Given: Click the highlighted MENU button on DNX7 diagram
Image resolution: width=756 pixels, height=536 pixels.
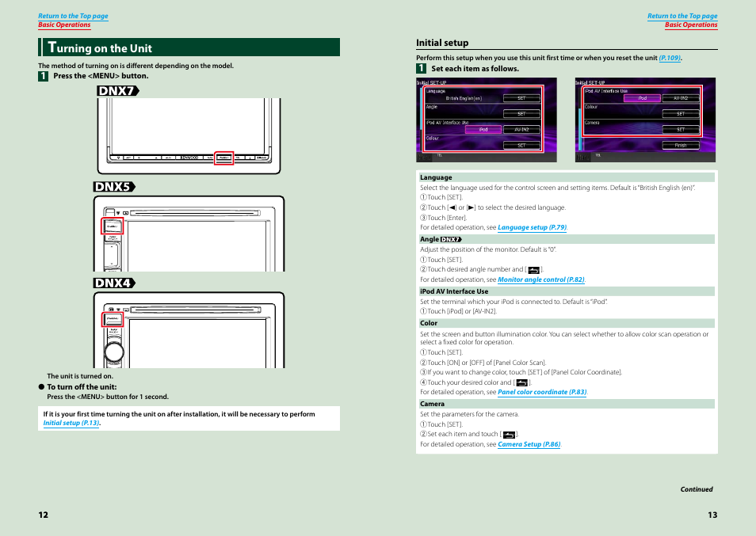Looking at the screenshot, I should (x=223, y=158).
